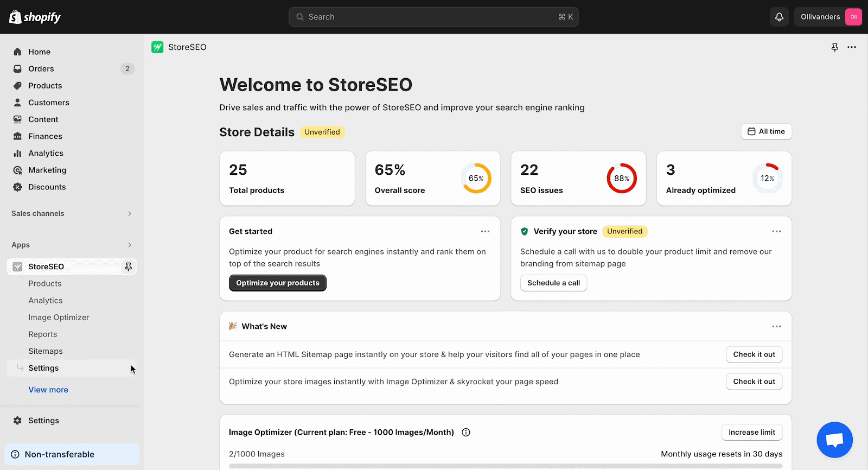Screen dimensions: 868x470
Task: Click the Marketing target icon
Action: coord(17,170)
